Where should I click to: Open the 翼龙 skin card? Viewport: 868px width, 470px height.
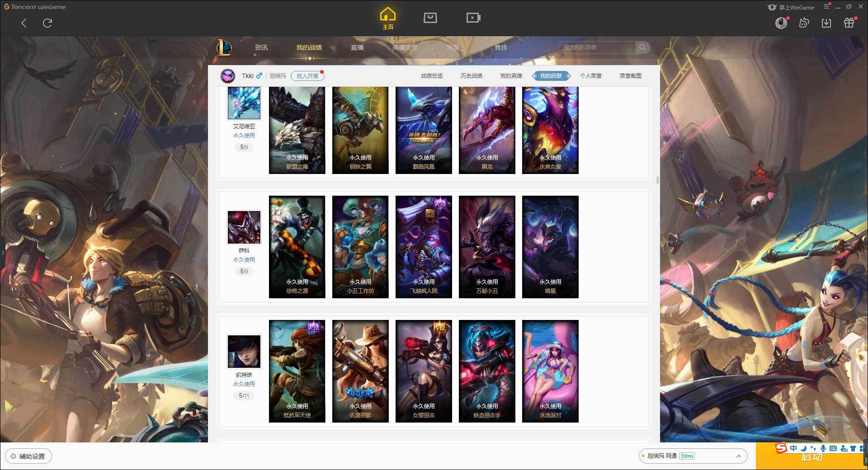coord(487,130)
